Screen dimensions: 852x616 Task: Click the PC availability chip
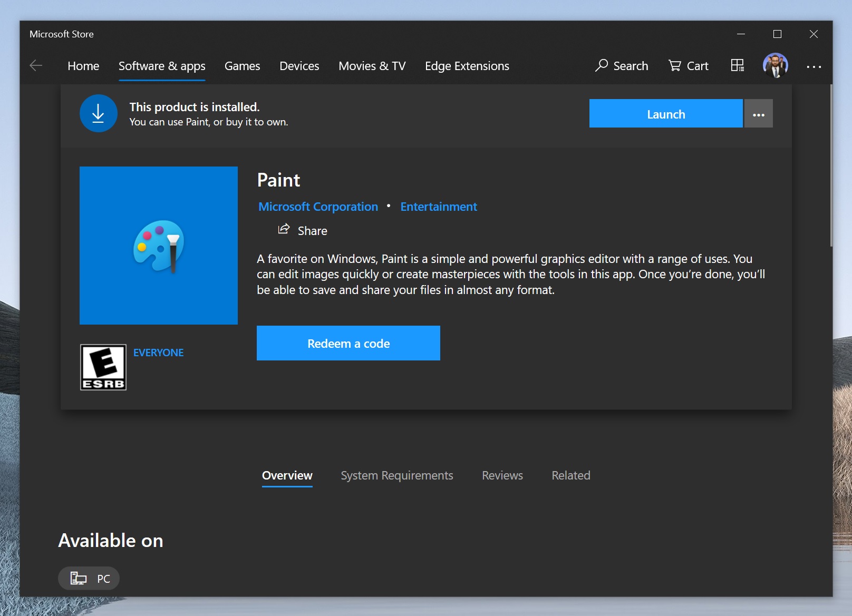click(x=89, y=579)
